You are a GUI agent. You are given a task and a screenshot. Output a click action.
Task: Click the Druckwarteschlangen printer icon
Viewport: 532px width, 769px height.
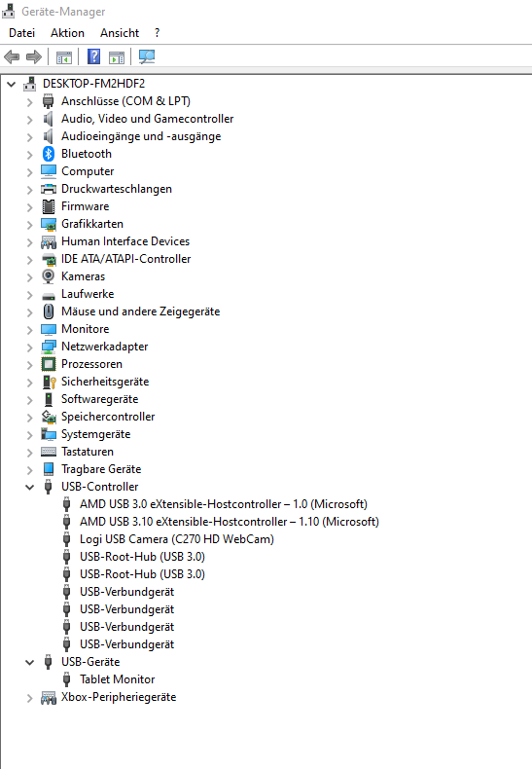click(49, 189)
